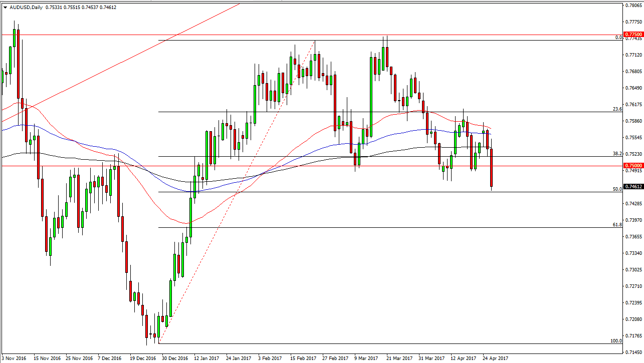Click the 12 Jan 2017 date label

coord(207,358)
